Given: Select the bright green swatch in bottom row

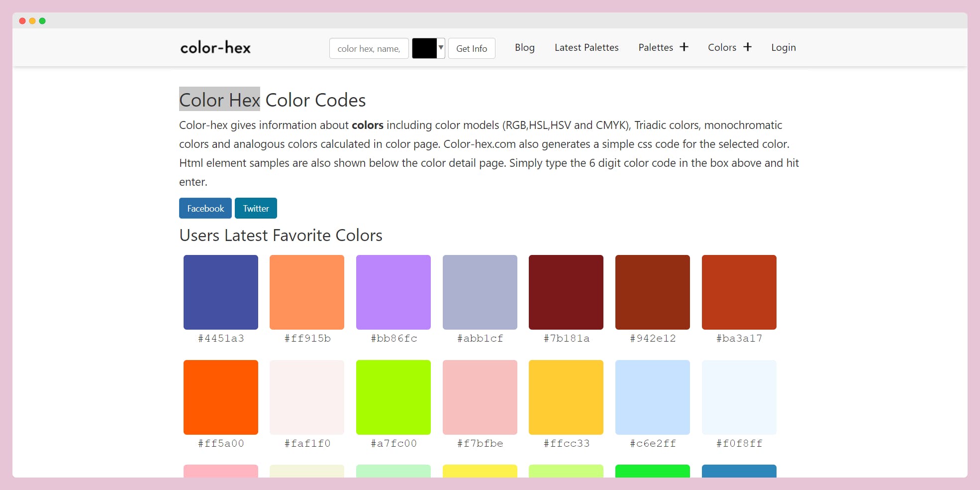Looking at the screenshot, I should (x=653, y=471).
